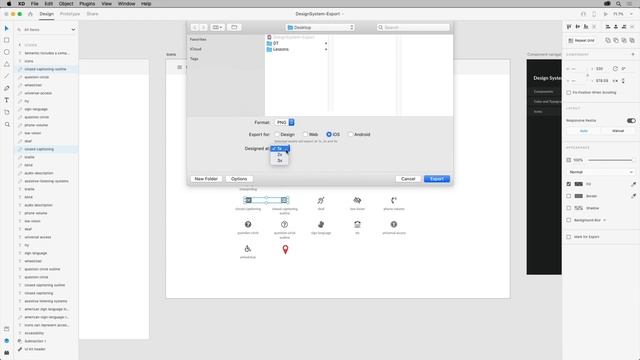Select the Text tool

pyautogui.click(x=7, y=100)
